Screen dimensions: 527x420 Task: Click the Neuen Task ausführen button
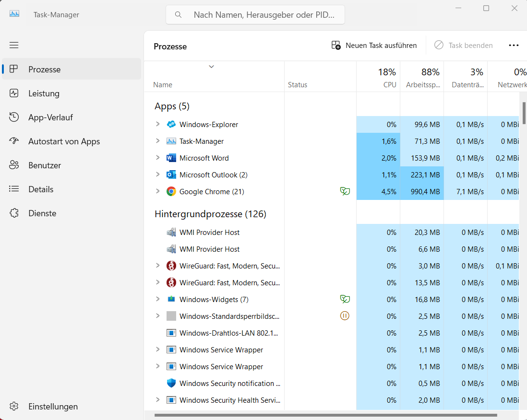tap(374, 45)
